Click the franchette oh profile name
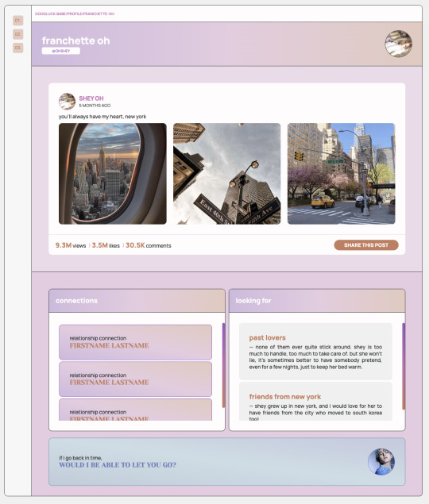 click(75, 40)
